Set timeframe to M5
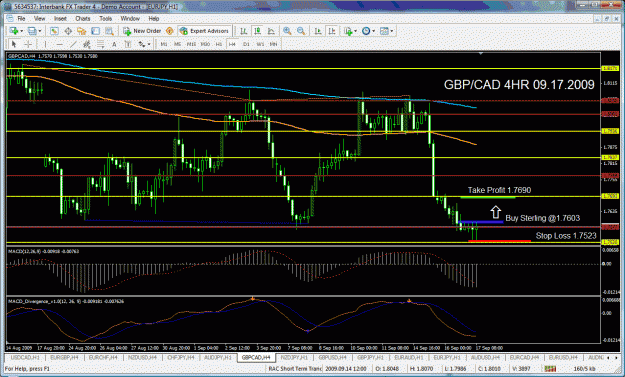Image resolution: width=625 pixels, height=377 pixels. pos(177,44)
